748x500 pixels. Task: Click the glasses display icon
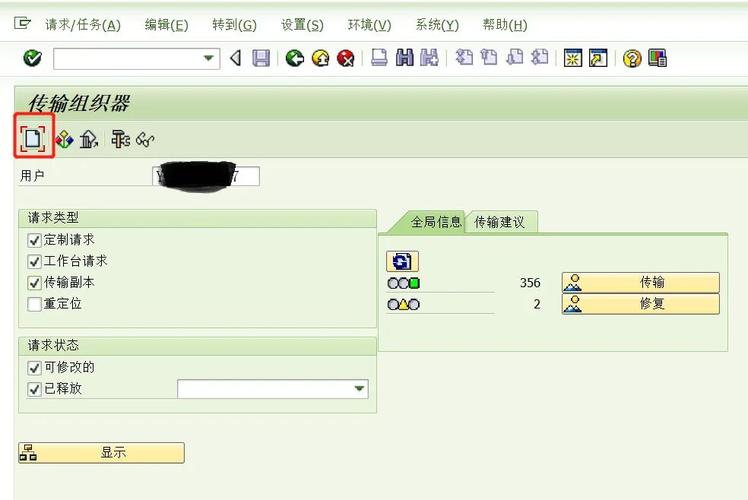(x=145, y=140)
